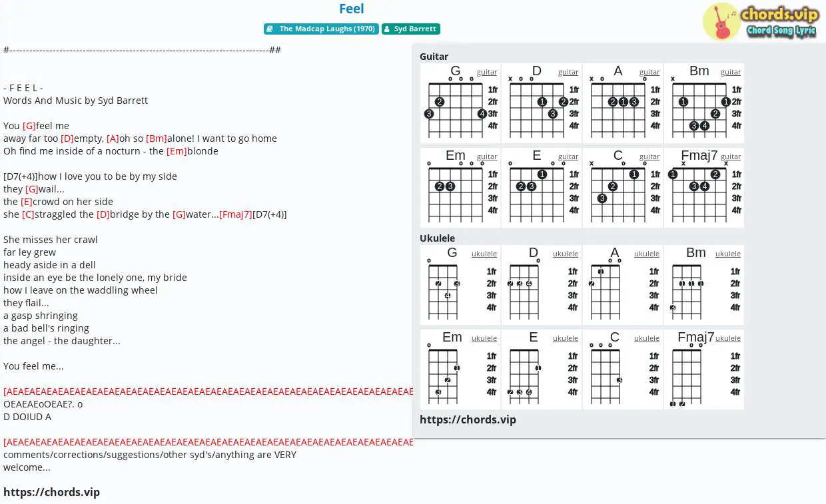Click the [Em] chord before 'blonde'

177,151
